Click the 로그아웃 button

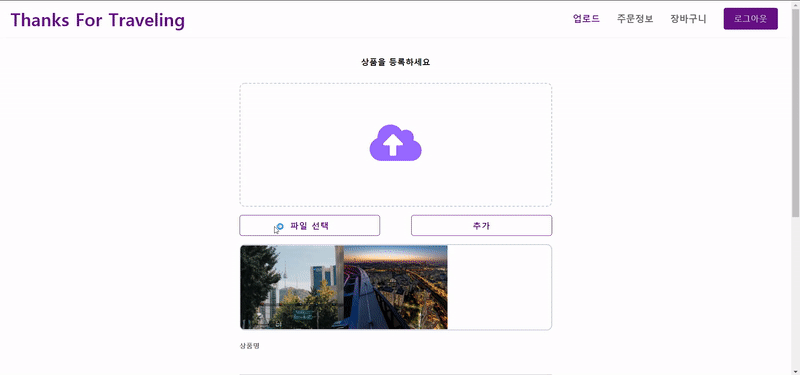pyautogui.click(x=751, y=19)
